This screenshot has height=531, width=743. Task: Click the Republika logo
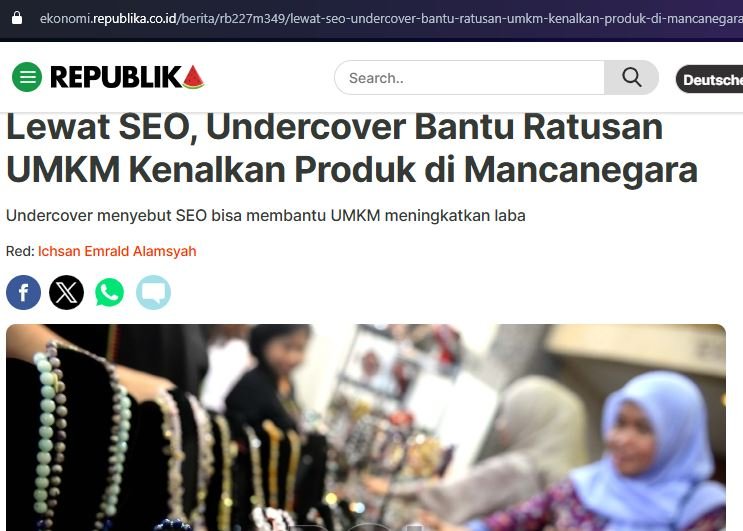coord(127,77)
